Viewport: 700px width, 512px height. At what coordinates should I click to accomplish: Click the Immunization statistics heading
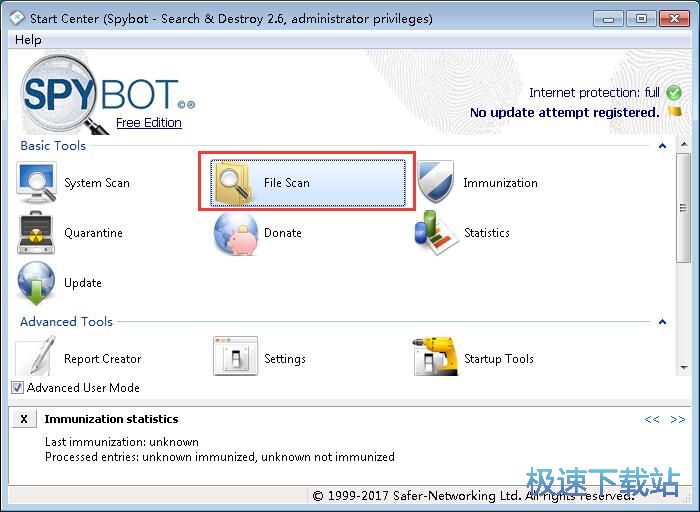(112, 419)
